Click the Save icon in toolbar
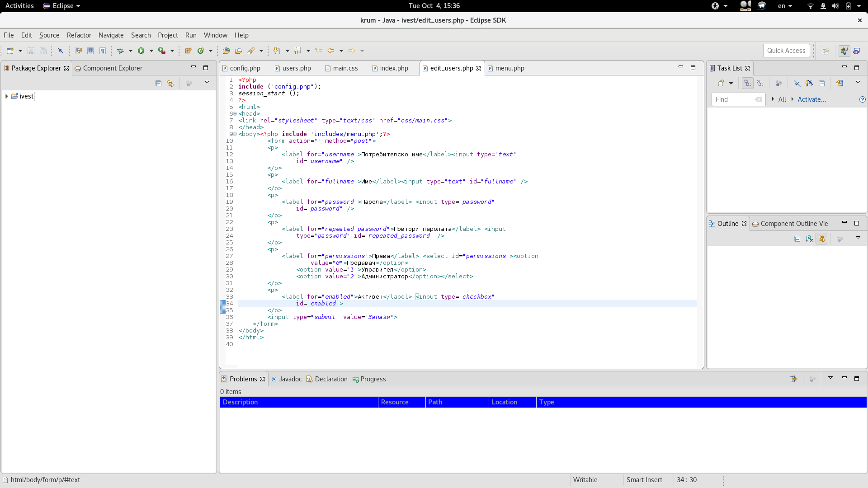 [x=31, y=51]
